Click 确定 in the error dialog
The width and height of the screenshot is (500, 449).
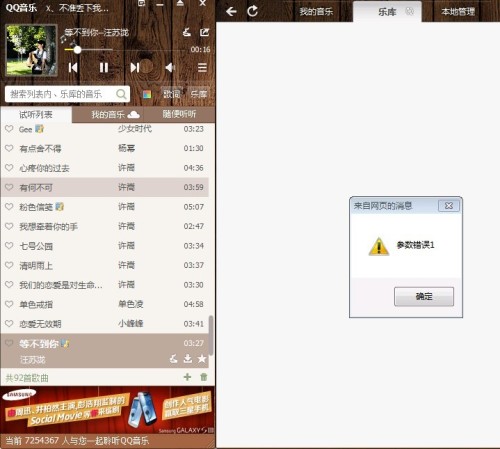(424, 296)
